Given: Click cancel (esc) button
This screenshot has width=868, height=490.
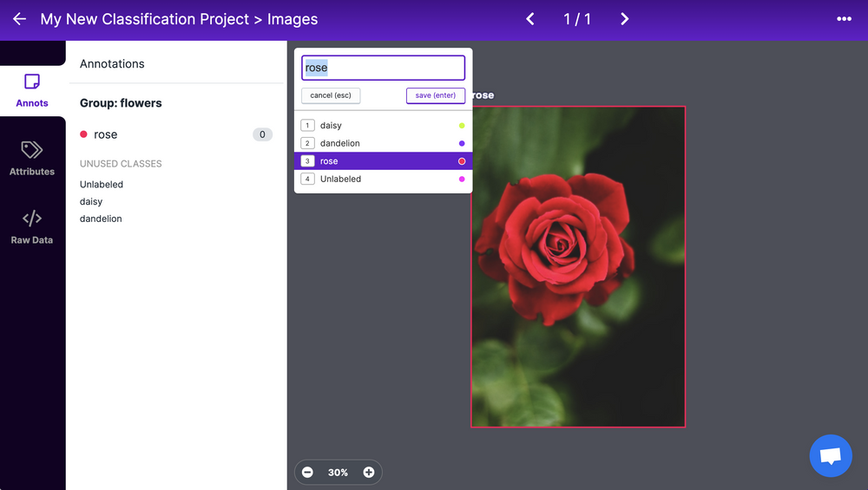Looking at the screenshot, I should pos(331,95).
